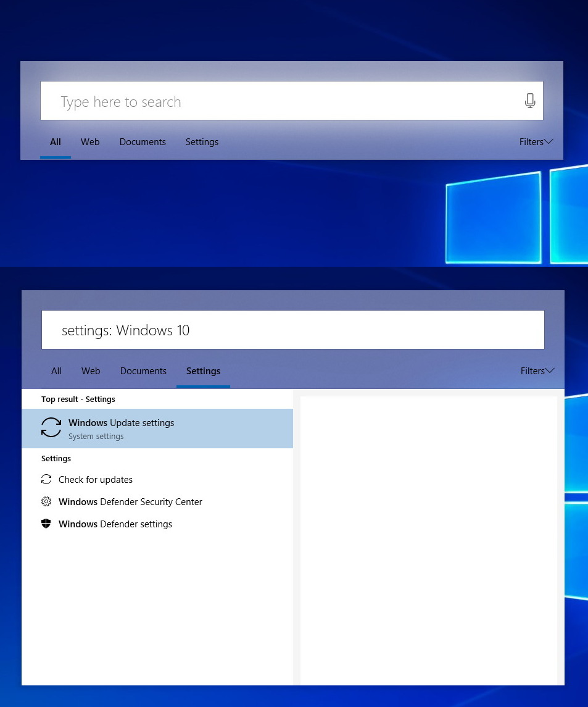Open the Documents tab in the lower results panel
The width and height of the screenshot is (588, 707).
(x=143, y=370)
